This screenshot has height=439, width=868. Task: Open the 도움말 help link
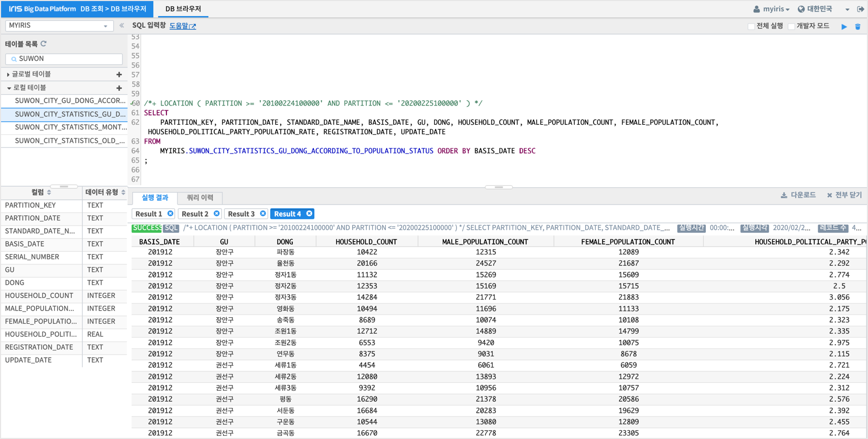tap(183, 26)
